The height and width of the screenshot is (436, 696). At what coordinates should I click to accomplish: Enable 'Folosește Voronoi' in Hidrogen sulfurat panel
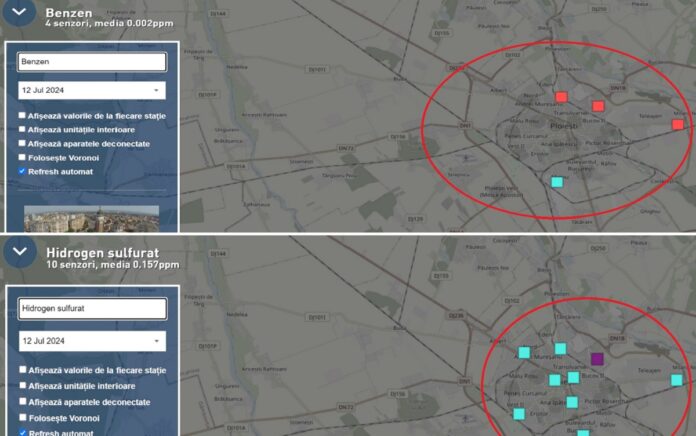pos(23,417)
